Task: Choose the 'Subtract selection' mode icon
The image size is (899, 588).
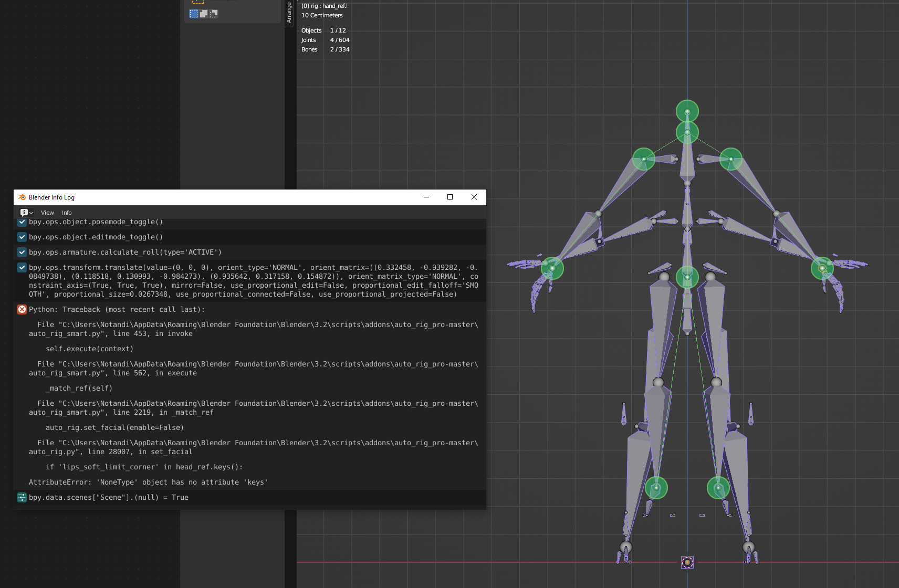Action: coord(214,14)
